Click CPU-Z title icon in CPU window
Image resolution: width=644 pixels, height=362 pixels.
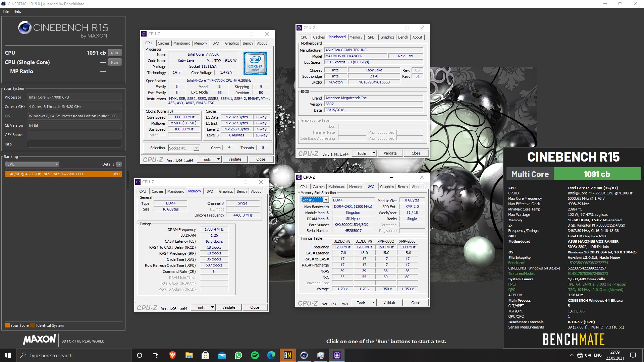tap(144, 34)
